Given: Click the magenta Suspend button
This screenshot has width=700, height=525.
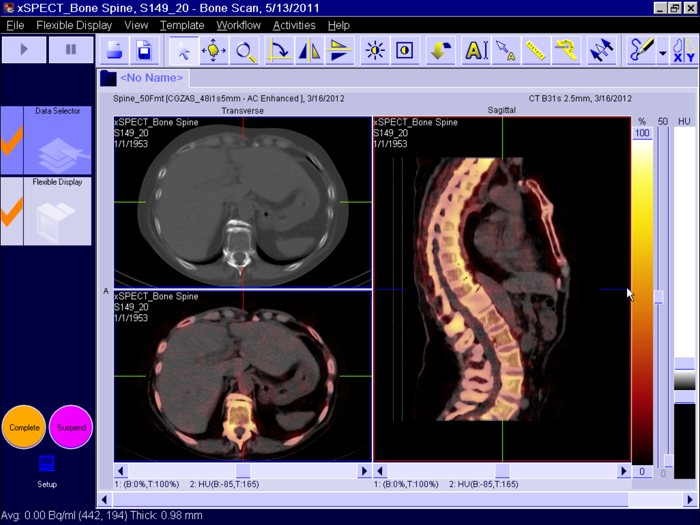Looking at the screenshot, I should [70, 427].
